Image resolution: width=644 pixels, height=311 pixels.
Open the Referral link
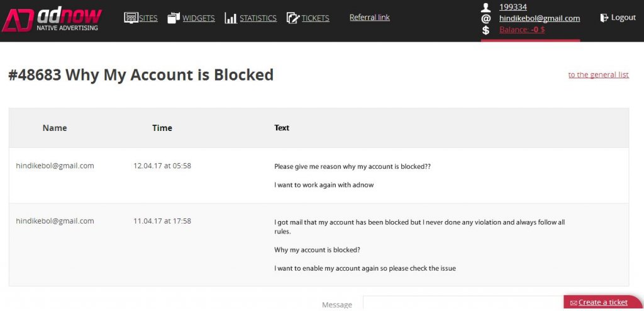(369, 17)
